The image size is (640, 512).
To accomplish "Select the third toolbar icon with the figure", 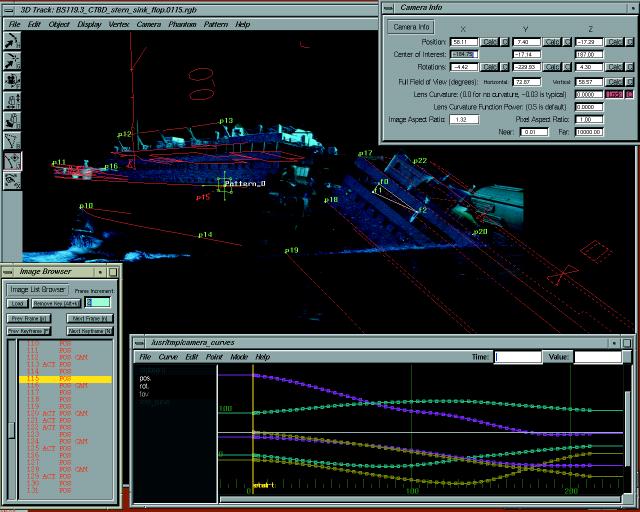I will point(13,81).
